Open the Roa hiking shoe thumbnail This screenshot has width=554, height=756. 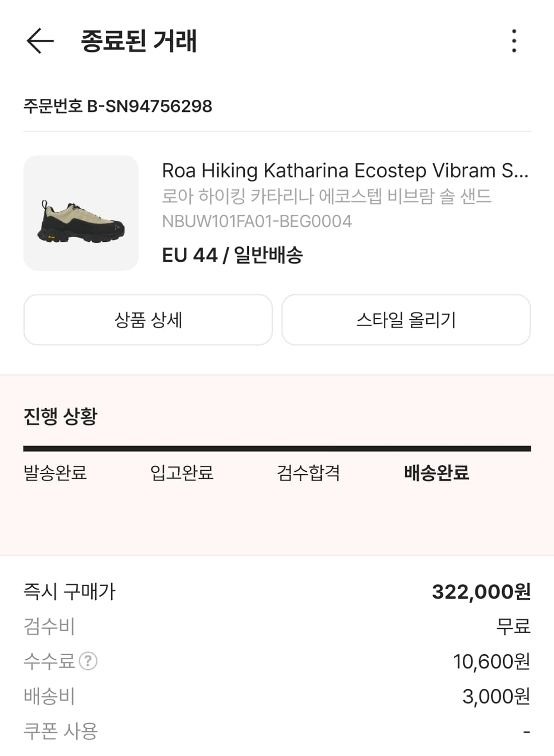[81, 213]
